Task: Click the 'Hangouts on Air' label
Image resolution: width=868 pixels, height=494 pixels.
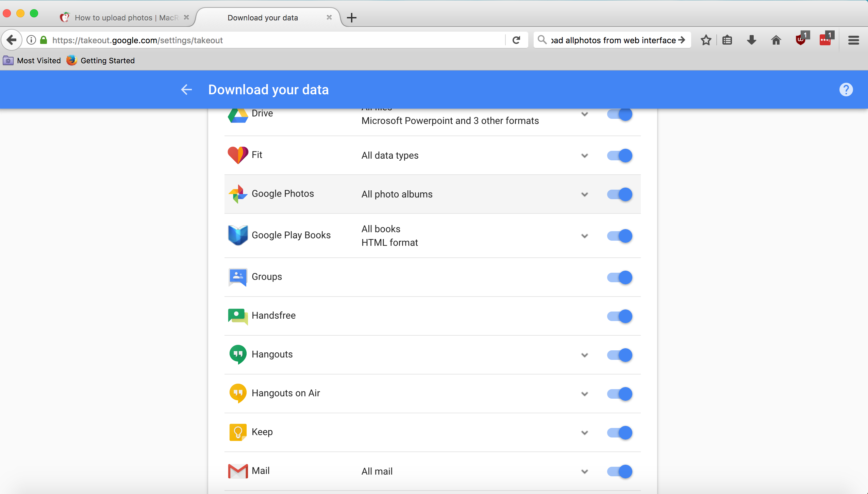Action: [286, 393]
